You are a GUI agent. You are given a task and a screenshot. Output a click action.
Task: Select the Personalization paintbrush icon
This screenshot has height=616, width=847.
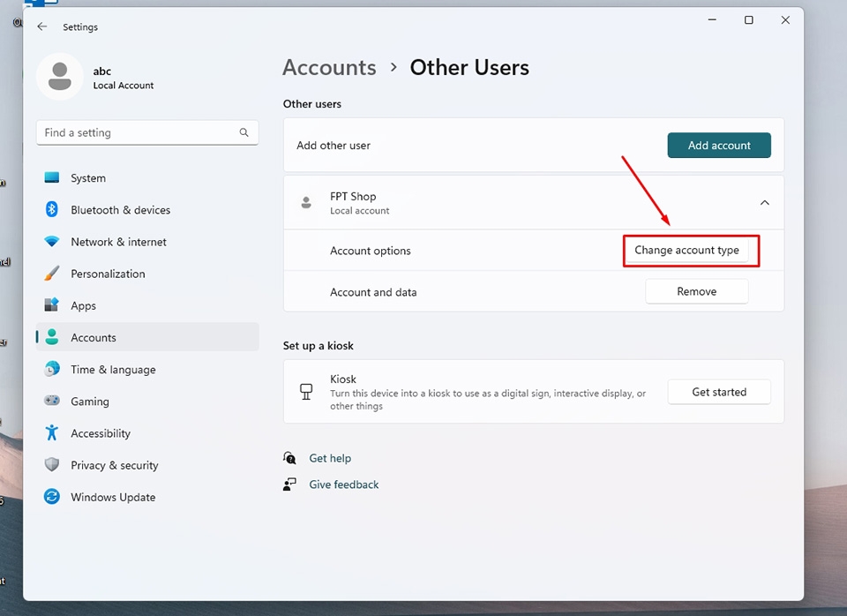pyautogui.click(x=52, y=274)
